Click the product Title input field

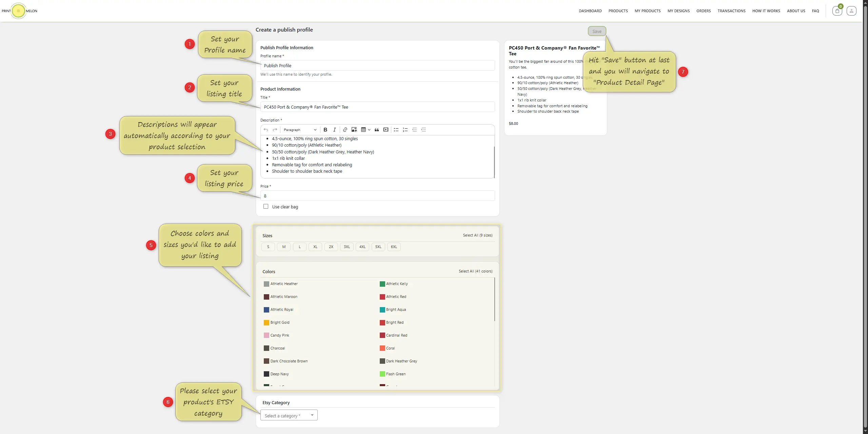click(x=377, y=107)
